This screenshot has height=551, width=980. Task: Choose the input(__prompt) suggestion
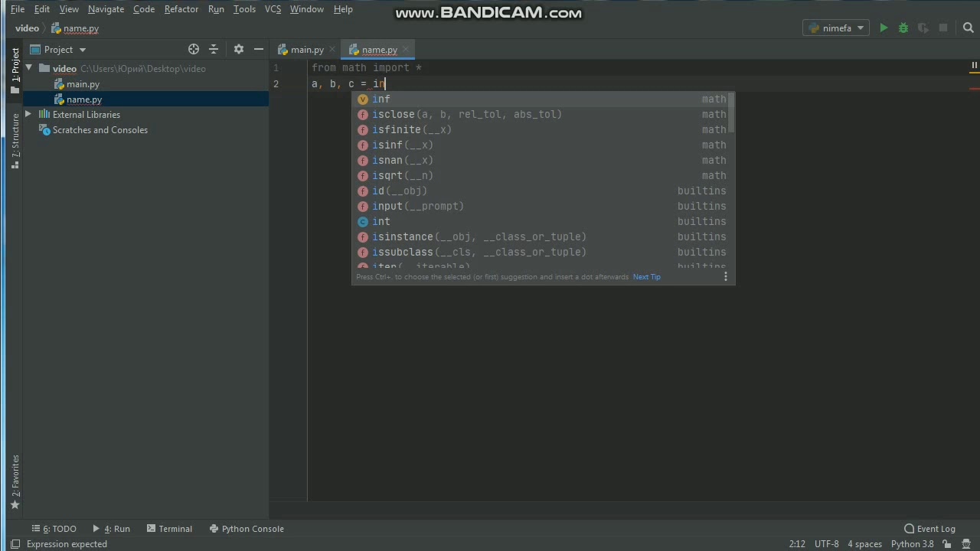542,207
